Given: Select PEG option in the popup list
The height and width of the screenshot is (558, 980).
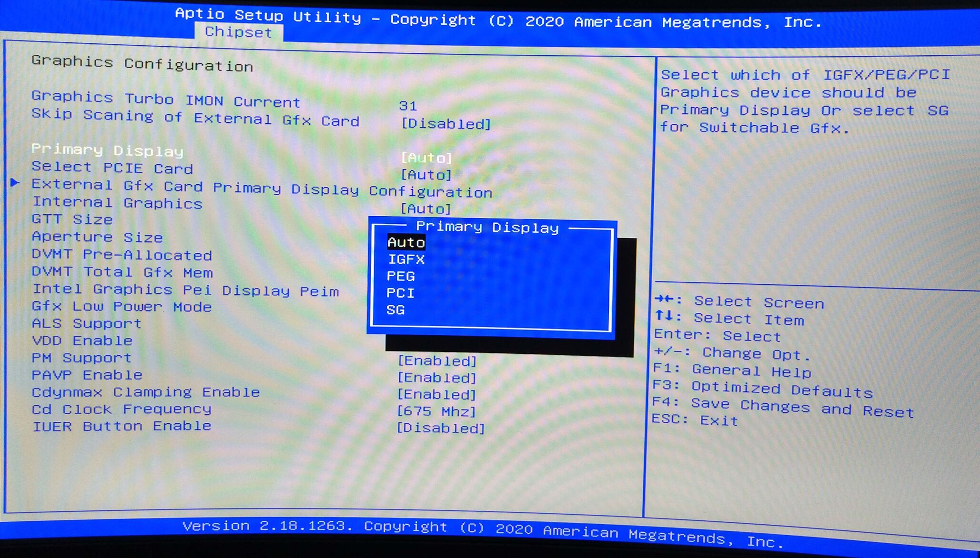Looking at the screenshot, I should (401, 276).
